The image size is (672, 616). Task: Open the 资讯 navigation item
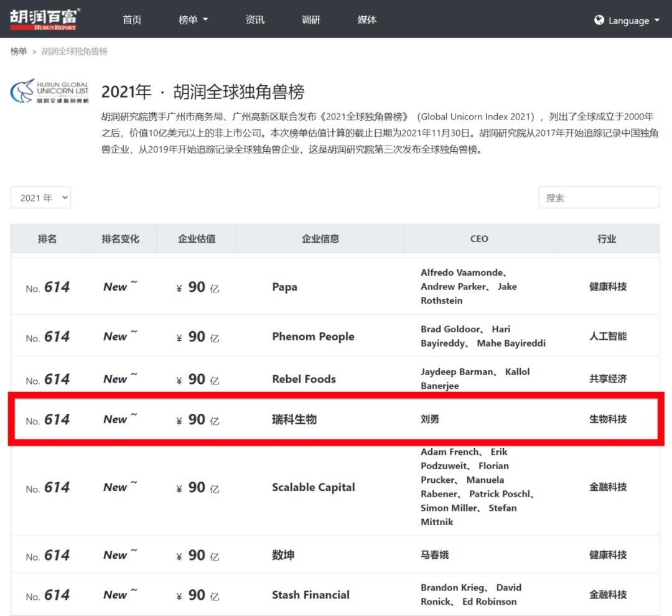point(254,20)
